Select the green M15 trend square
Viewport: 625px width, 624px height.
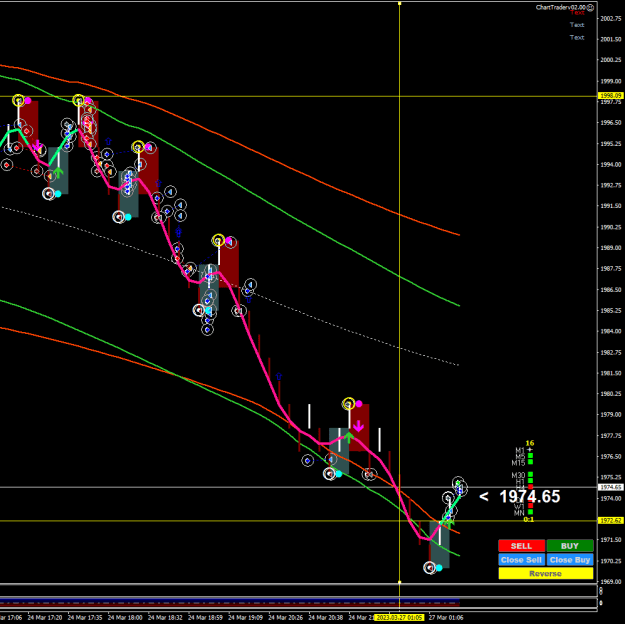coord(530,462)
